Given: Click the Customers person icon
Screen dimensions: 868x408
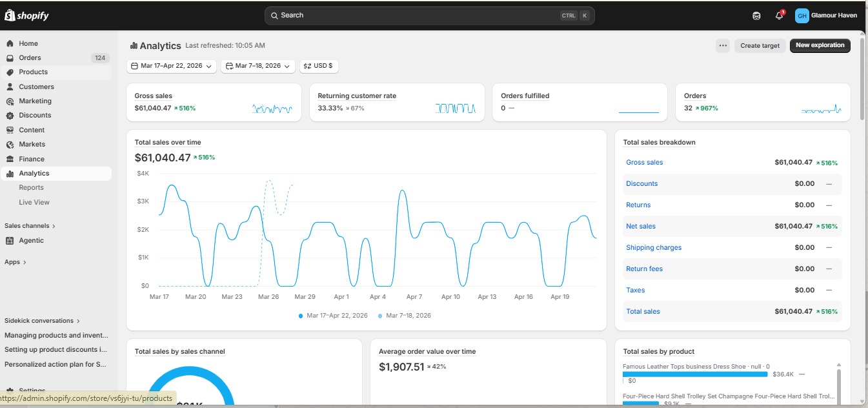Looking at the screenshot, I should 10,87.
